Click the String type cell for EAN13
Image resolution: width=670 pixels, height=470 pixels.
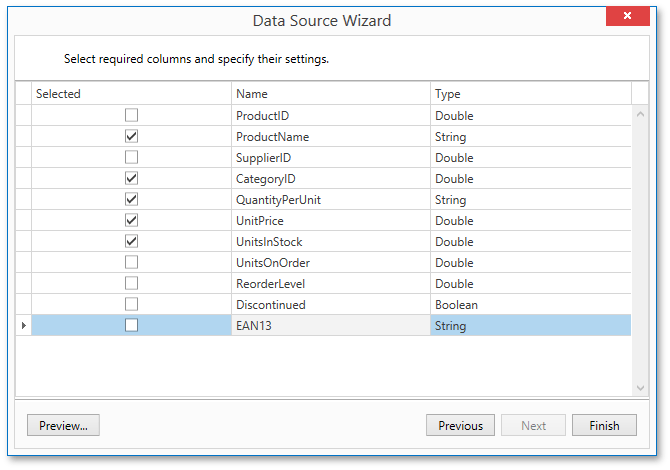531,326
